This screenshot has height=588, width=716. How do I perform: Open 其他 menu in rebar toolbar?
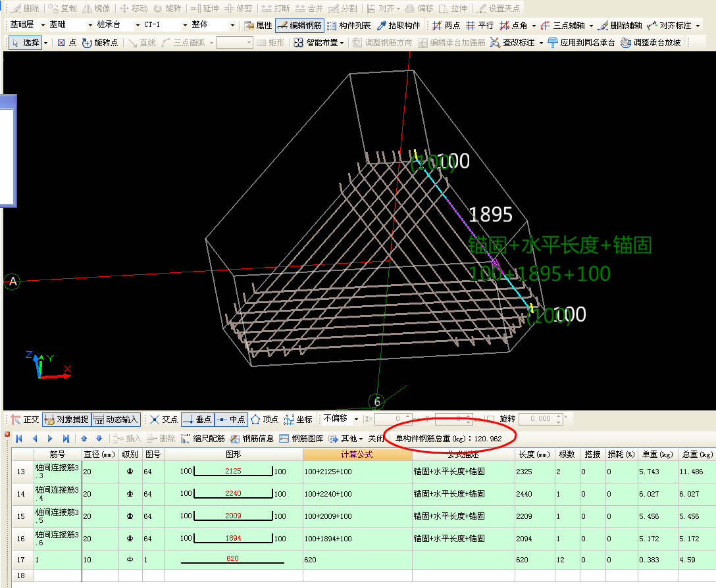coord(345,438)
